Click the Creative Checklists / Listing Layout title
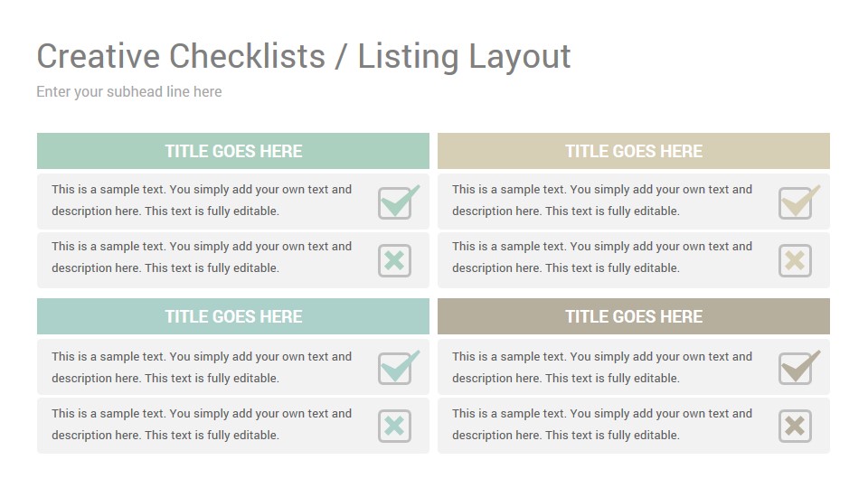Screen dimensions: 868x488 pos(304,56)
